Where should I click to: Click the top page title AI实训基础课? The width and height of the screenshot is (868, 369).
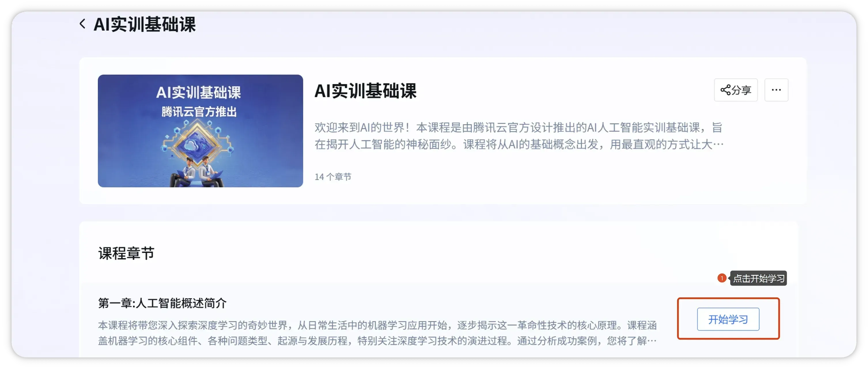click(x=144, y=24)
